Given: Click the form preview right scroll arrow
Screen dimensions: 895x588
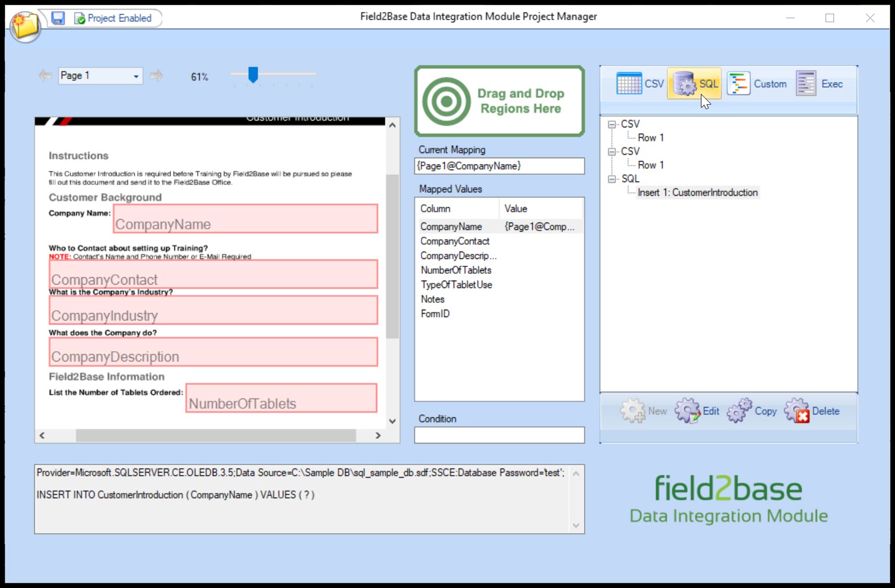Looking at the screenshot, I should 378,435.
